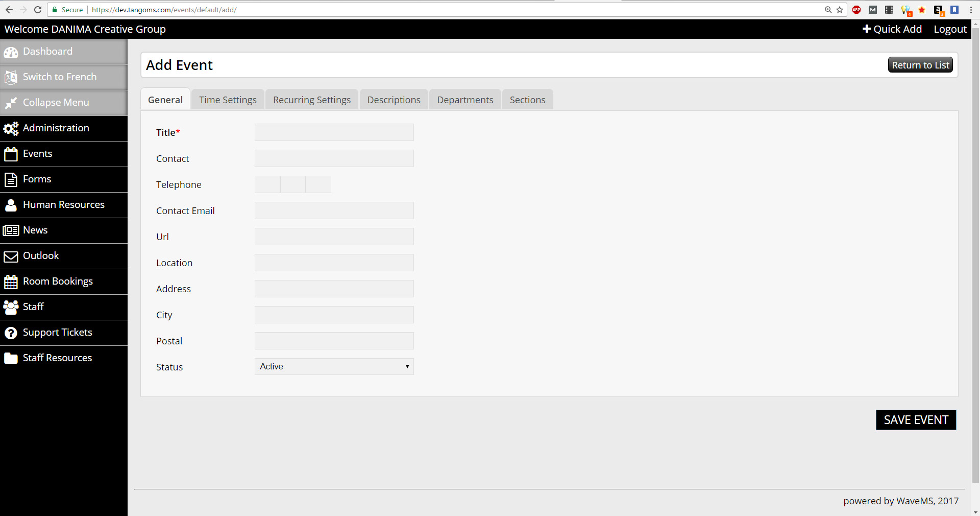This screenshot has width=980, height=516.
Task: Click Return to List button
Action: (x=920, y=65)
